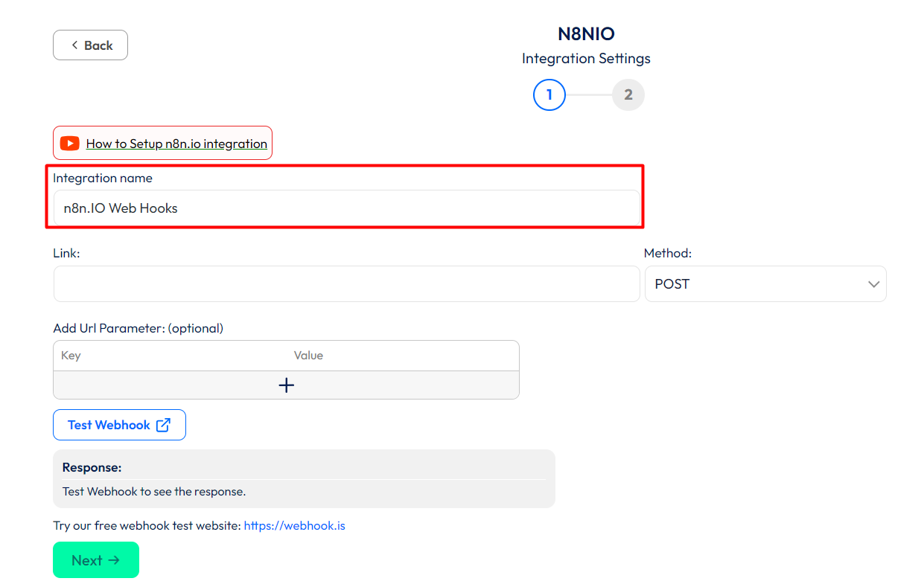924x587 pixels.
Task: Click the left chevron in Back button
Action: 74,45
